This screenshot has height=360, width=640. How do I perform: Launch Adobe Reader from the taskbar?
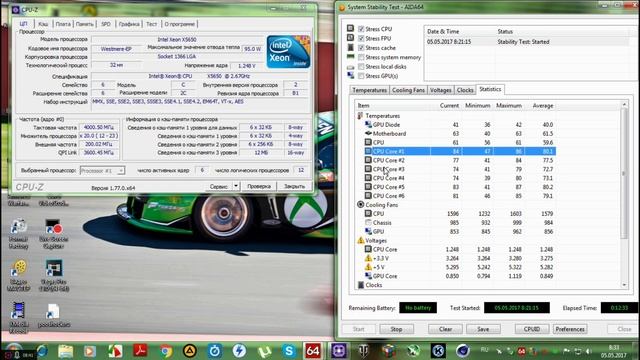[140, 351]
